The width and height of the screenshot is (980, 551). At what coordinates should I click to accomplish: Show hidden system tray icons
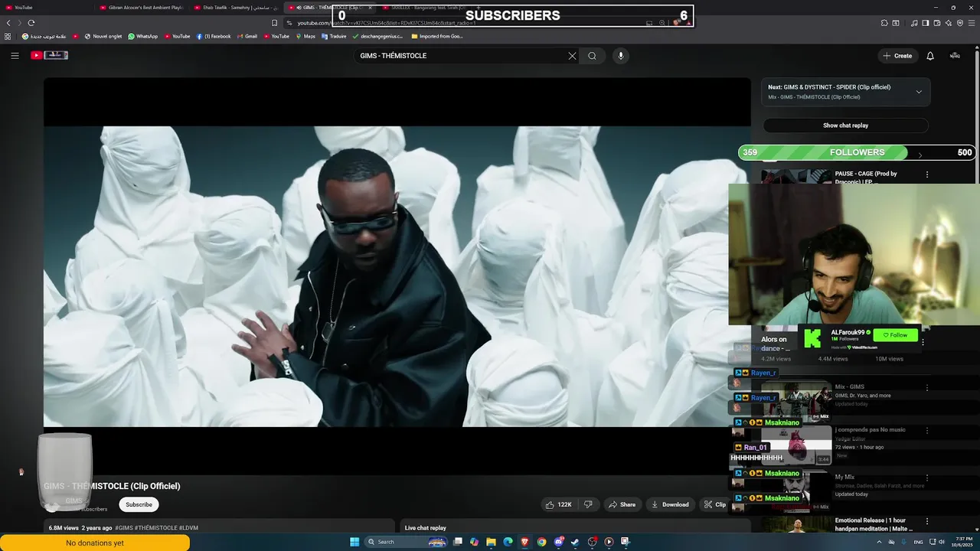(878, 542)
